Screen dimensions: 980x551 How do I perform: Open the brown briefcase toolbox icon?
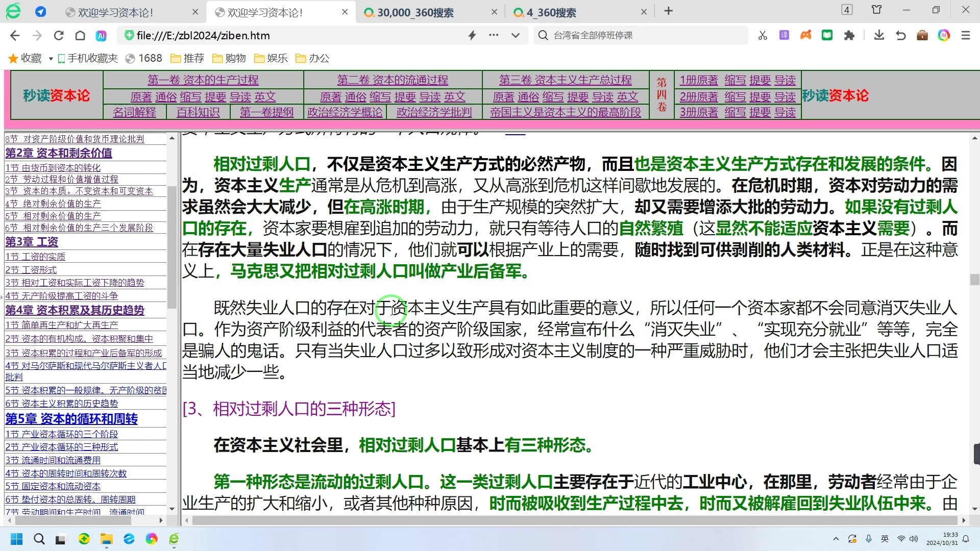pyautogui.click(x=922, y=35)
